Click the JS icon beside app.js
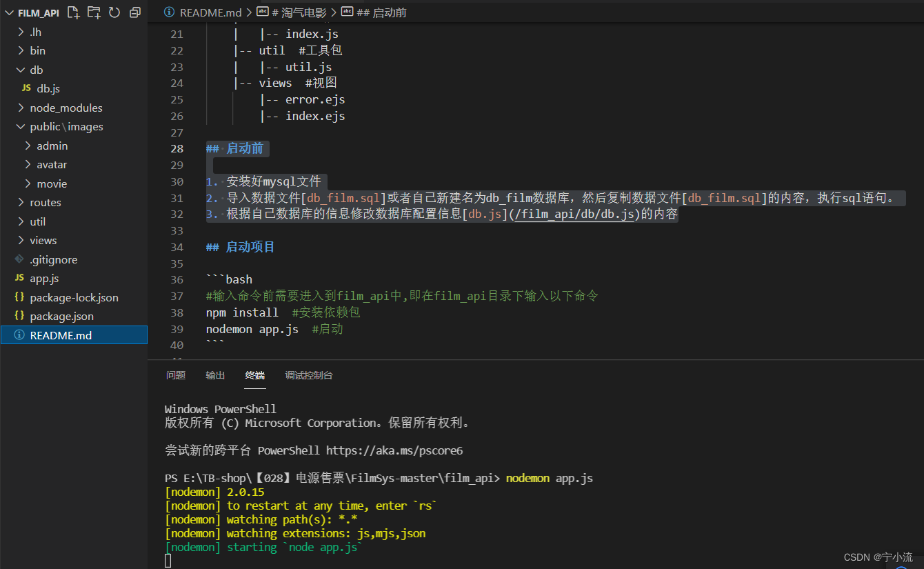The image size is (924, 569). coord(19,278)
